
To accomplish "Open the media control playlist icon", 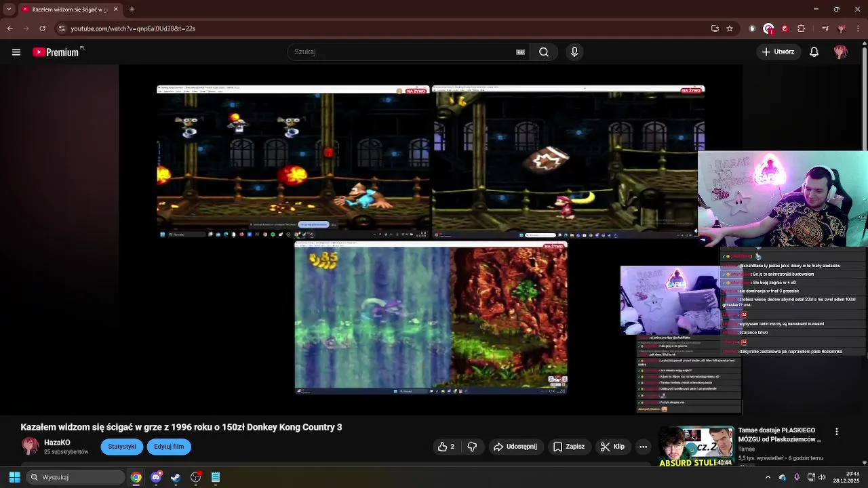I will pyautogui.click(x=825, y=28).
